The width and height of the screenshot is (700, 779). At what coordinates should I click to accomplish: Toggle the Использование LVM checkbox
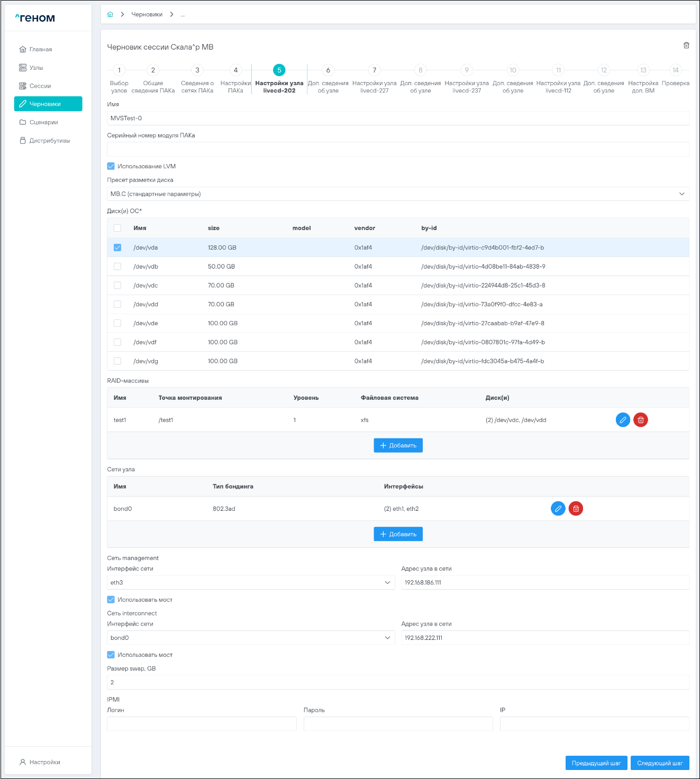point(111,166)
